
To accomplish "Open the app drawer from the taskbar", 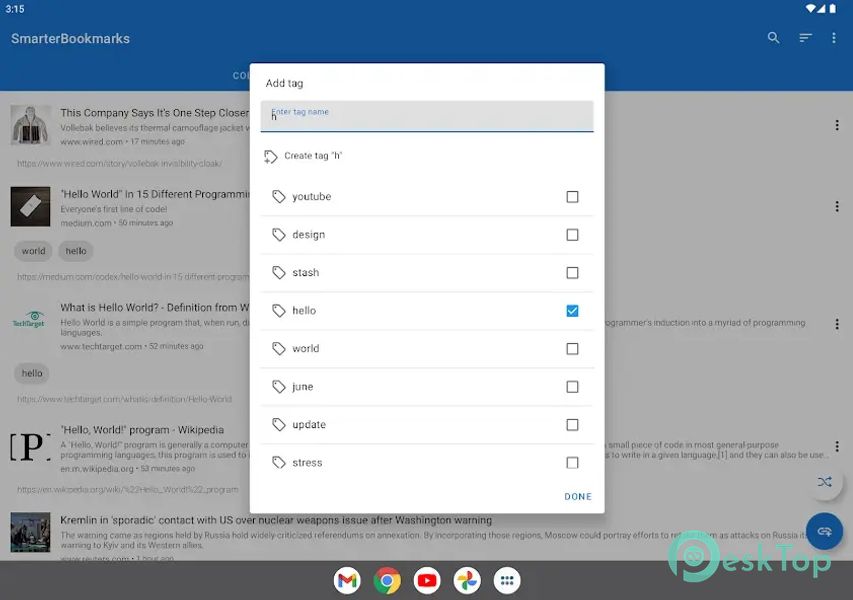I will 507,580.
